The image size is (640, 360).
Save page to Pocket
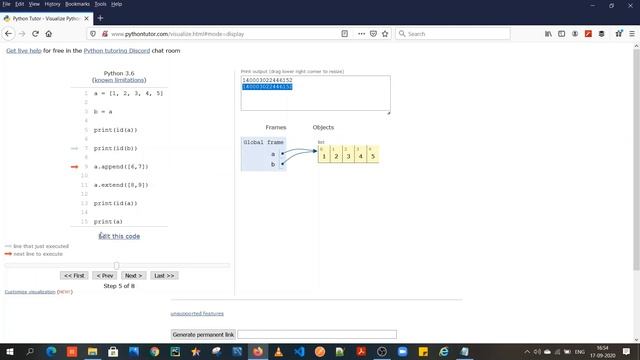coord(373,34)
